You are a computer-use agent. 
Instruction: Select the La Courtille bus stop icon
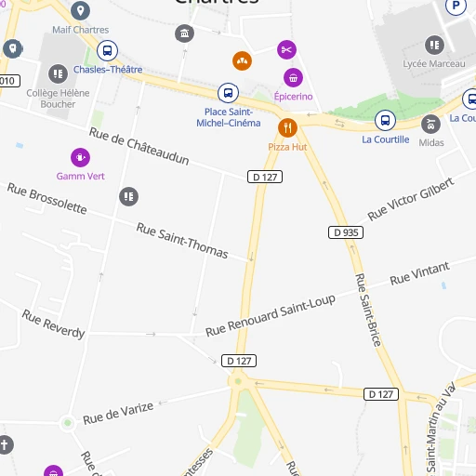coord(385,120)
